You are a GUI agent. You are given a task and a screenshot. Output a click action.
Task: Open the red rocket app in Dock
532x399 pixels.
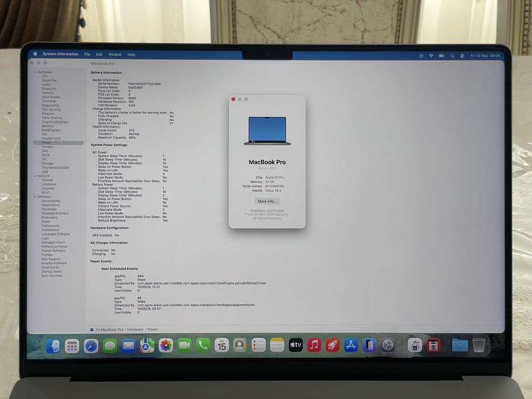(x=332, y=345)
